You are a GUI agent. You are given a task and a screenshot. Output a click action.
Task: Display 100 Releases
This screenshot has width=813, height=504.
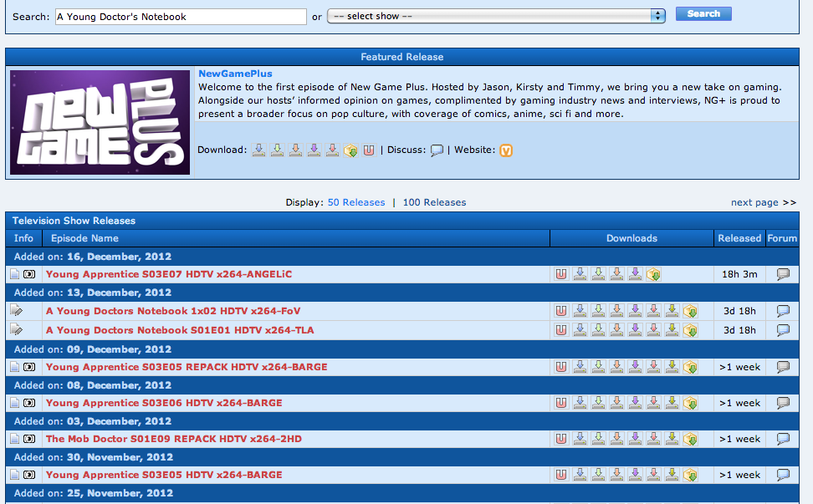tap(434, 202)
